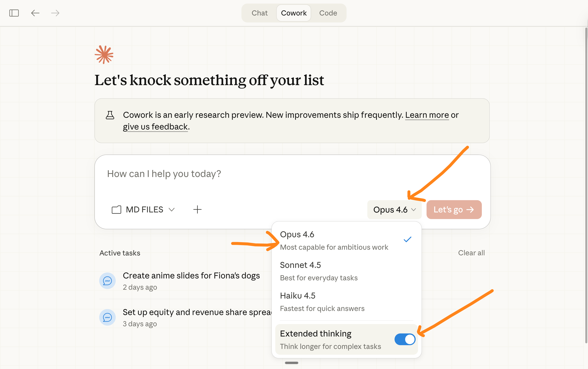Viewport: 588px width, 369px height.
Task: Click Clear all active tasks
Action: (471, 253)
